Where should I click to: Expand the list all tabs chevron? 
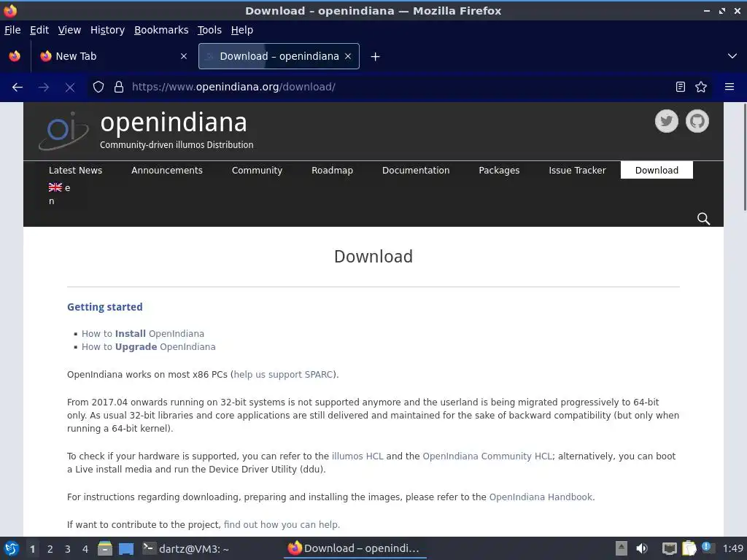[732, 56]
